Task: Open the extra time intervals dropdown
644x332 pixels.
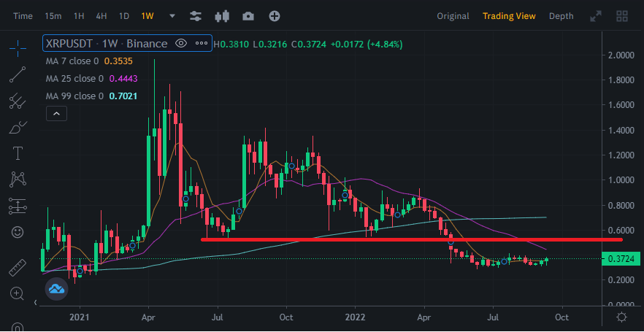Action: tap(172, 16)
